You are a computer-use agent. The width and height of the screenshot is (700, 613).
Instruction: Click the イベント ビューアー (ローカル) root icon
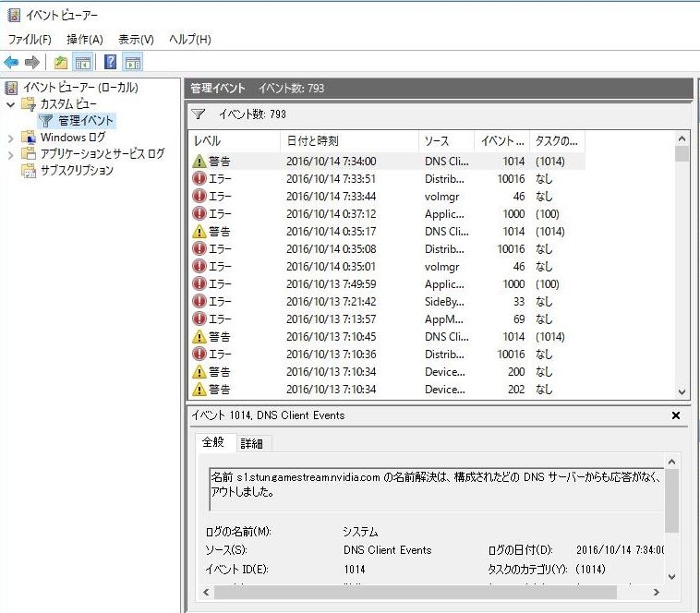click(x=12, y=88)
